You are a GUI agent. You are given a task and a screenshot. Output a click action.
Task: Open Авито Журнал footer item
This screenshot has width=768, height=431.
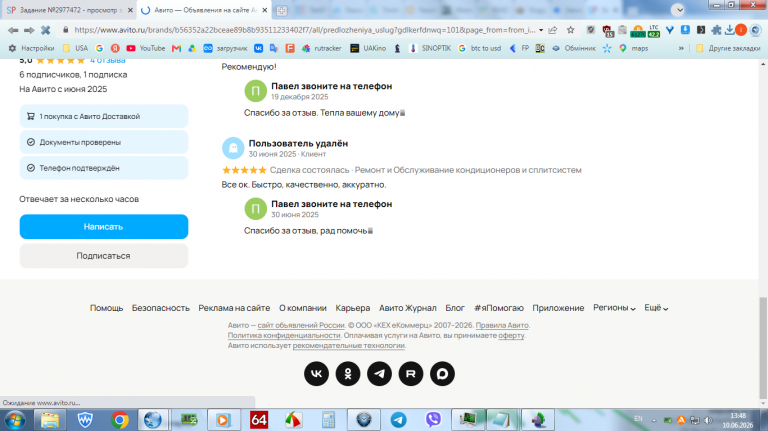tap(408, 308)
